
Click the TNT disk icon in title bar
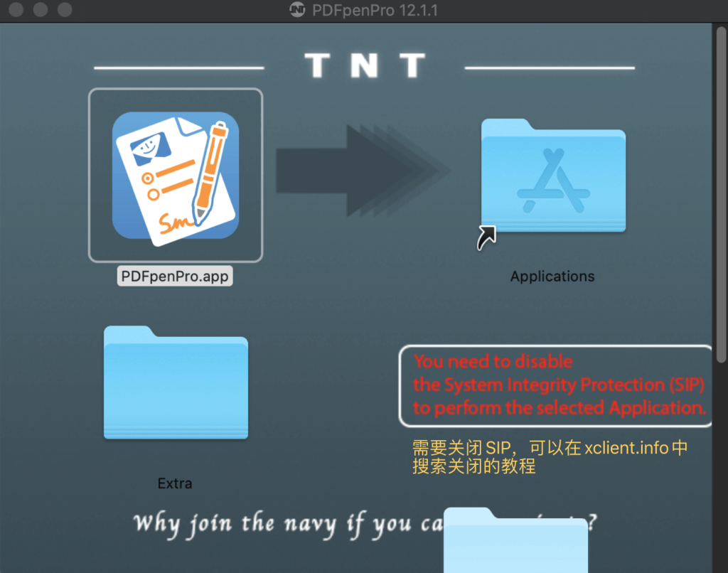298,10
